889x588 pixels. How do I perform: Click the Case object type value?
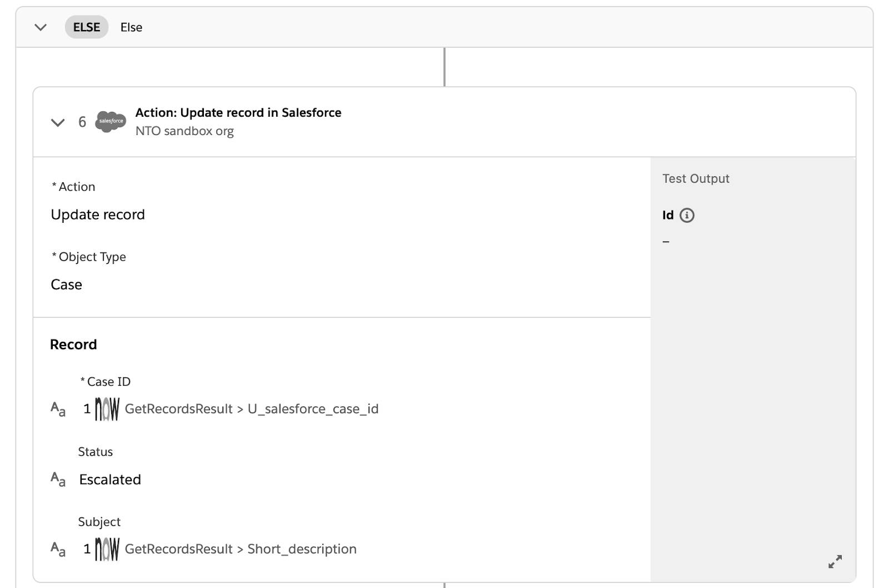(x=66, y=285)
